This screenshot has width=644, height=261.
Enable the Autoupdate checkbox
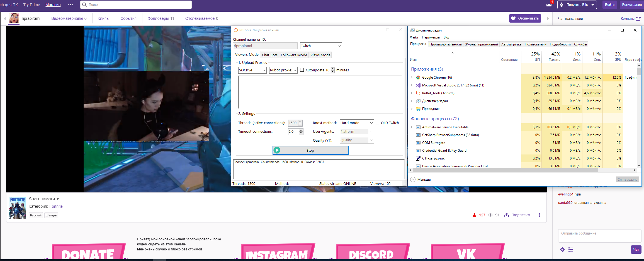click(x=302, y=70)
